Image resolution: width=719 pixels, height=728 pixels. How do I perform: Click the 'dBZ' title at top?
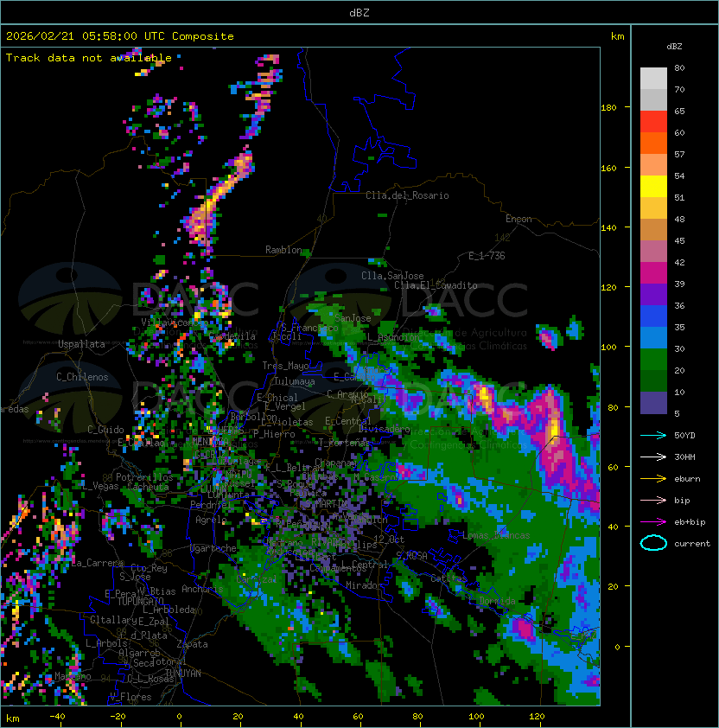359,12
